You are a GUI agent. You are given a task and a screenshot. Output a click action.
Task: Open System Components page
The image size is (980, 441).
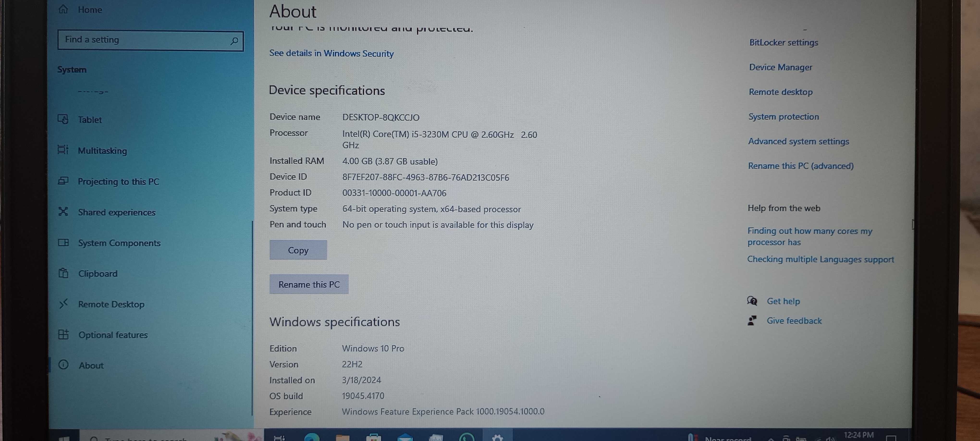click(x=119, y=243)
